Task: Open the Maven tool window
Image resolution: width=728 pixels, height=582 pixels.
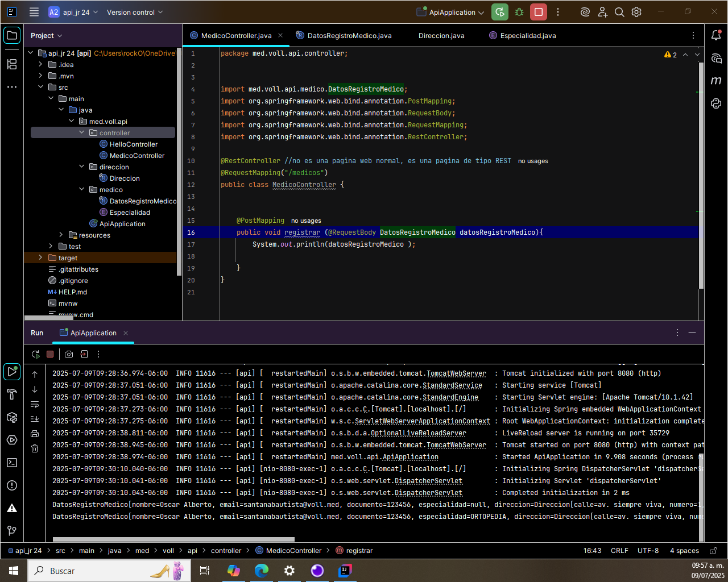Action: pos(716,81)
